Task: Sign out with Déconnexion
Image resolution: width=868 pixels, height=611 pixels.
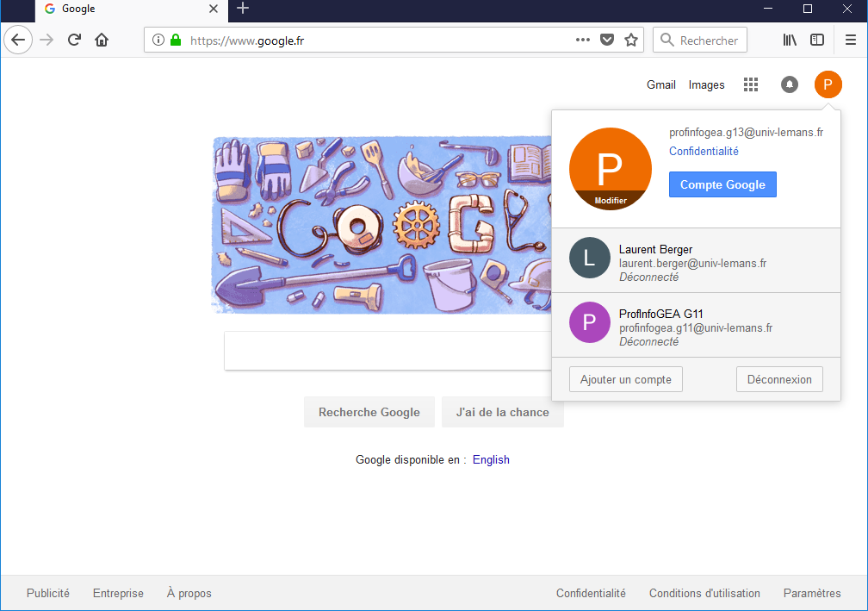Action: pyautogui.click(x=779, y=379)
